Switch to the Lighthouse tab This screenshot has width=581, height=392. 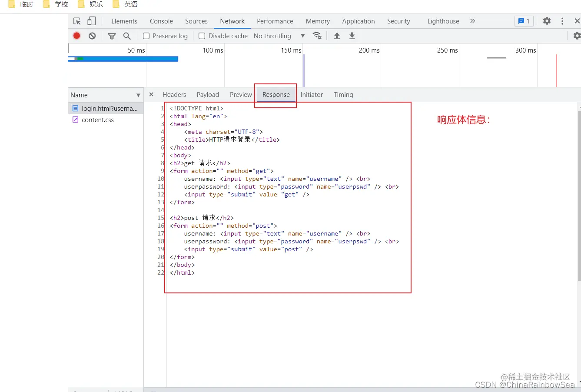click(x=443, y=21)
